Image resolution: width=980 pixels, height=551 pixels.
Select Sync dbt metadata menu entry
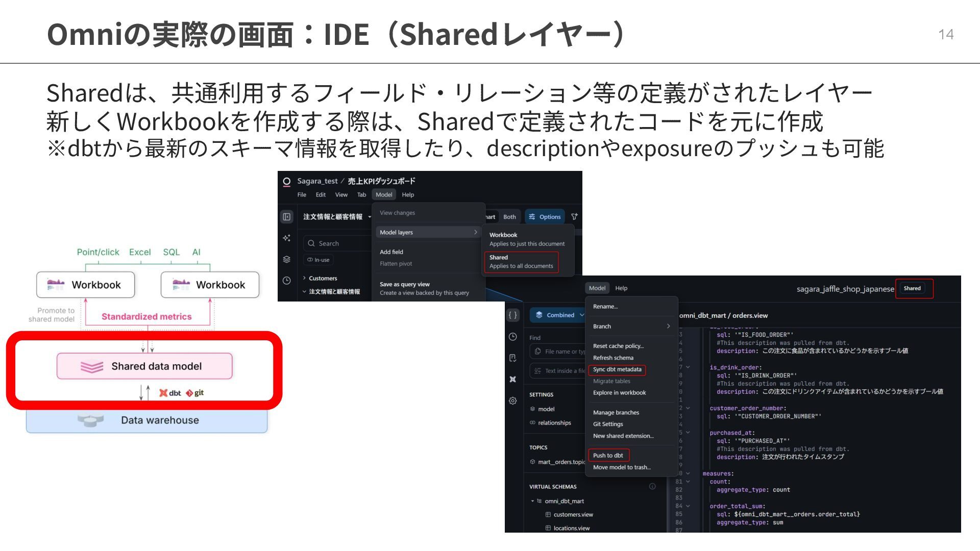coord(617,369)
